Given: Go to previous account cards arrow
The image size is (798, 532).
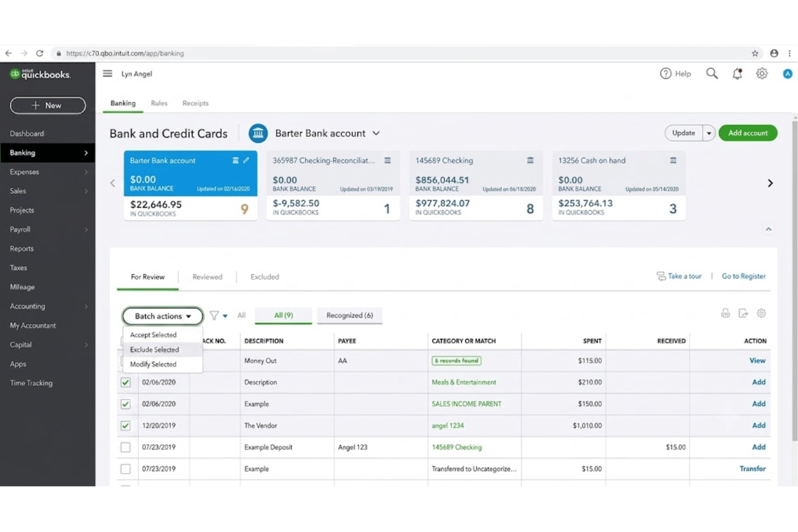Looking at the screenshot, I should (x=113, y=183).
